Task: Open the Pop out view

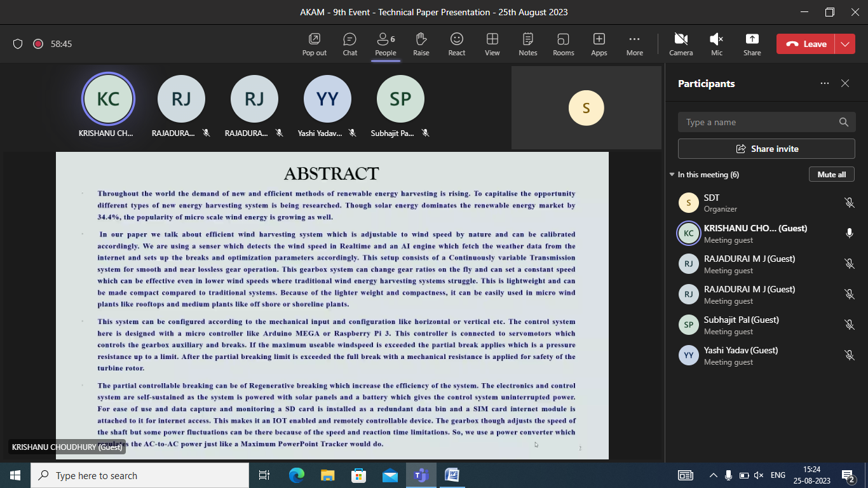Action: [x=314, y=44]
